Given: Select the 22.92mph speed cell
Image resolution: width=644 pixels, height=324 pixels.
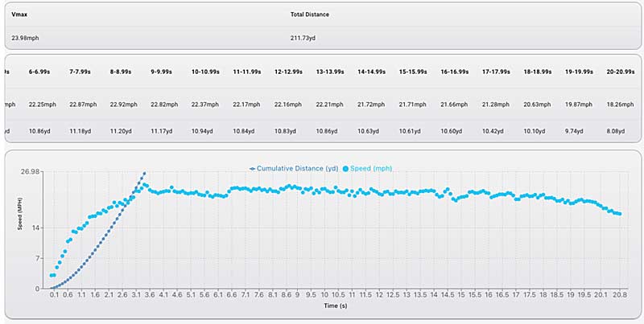Looking at the screenshot, I should pos(124,105).
